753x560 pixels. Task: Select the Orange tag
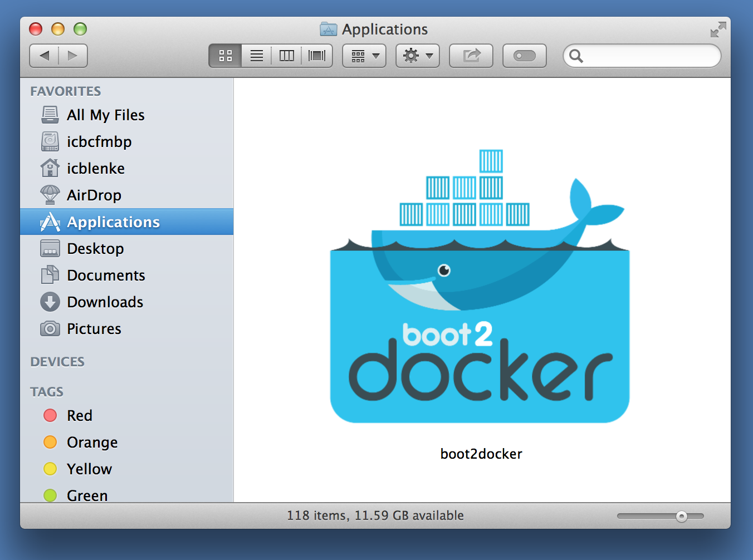tap(126, 442)
